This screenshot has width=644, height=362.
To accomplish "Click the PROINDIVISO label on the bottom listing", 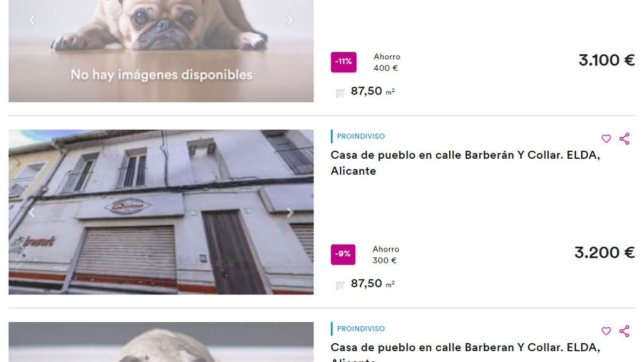I will click(361, 329).
